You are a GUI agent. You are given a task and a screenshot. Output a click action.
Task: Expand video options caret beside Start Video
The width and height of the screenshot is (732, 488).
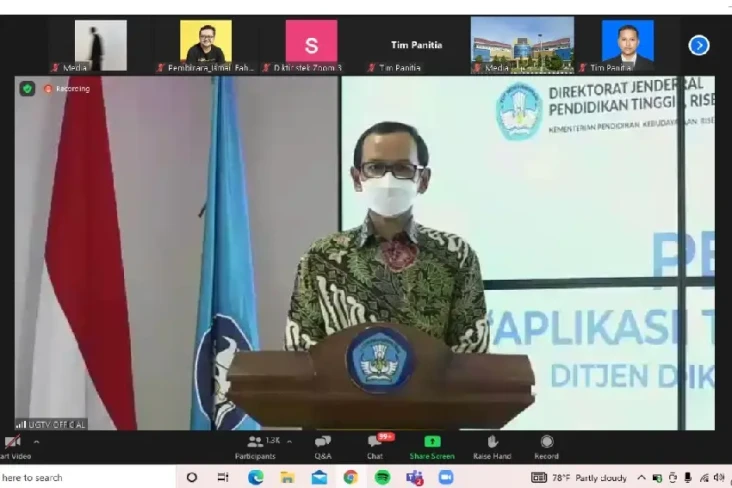(x=36, y=441)
